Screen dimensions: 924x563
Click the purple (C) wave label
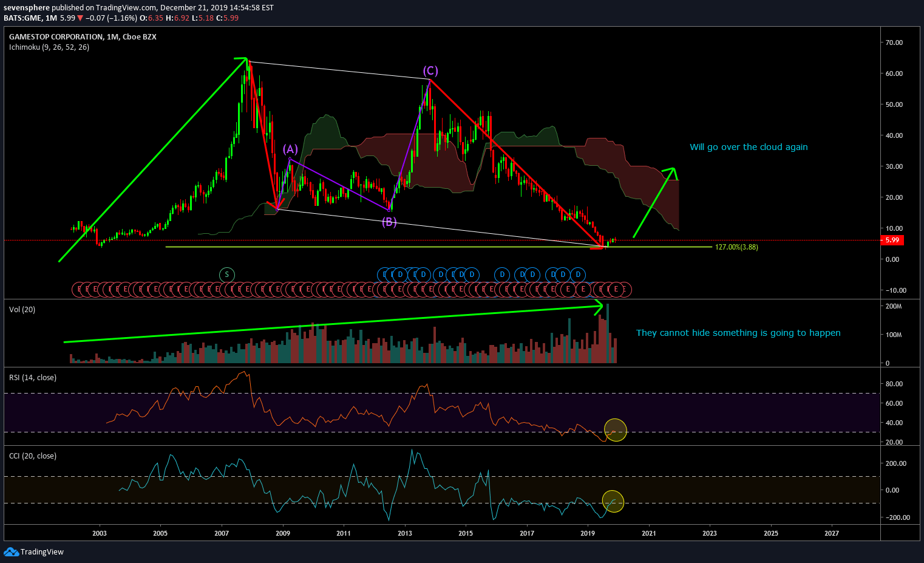point(430,71)
